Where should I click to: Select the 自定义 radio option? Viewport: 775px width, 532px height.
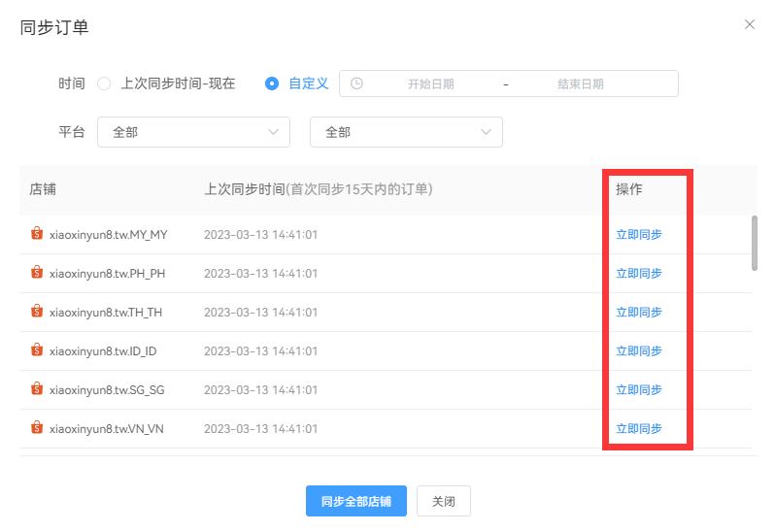[272, 83]
